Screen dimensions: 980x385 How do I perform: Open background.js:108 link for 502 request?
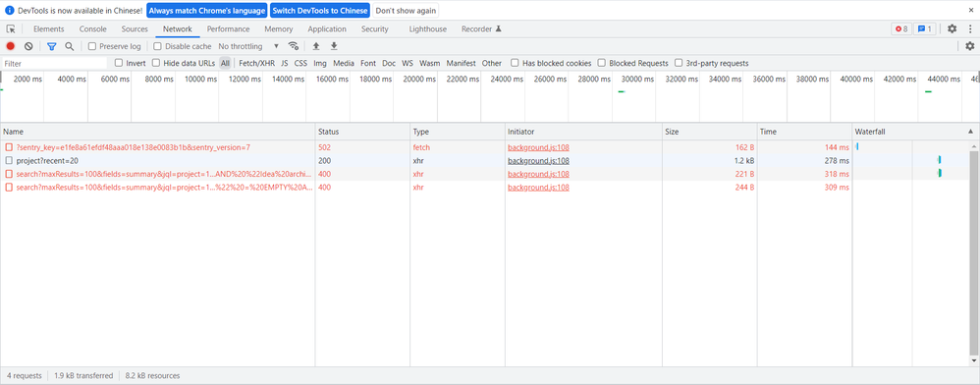tap(538, 147)
